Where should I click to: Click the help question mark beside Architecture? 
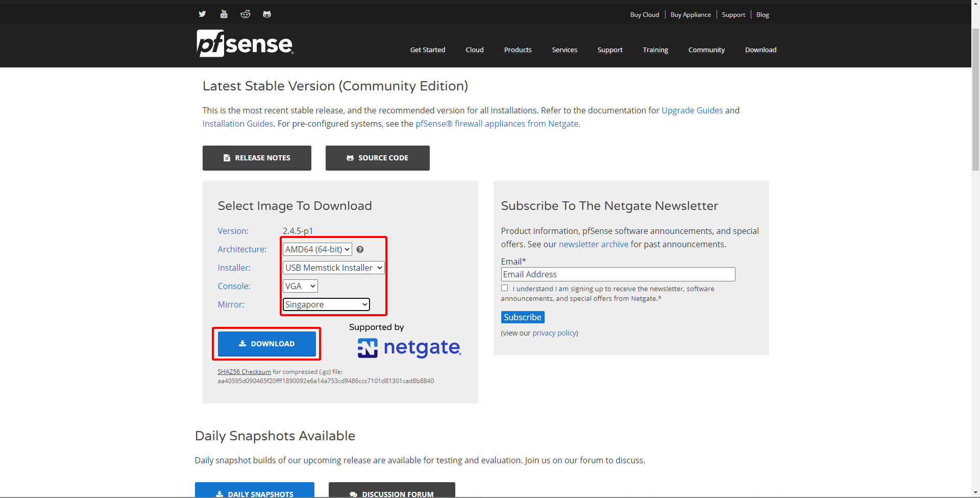pyautogui.click(x=360, y=249)
